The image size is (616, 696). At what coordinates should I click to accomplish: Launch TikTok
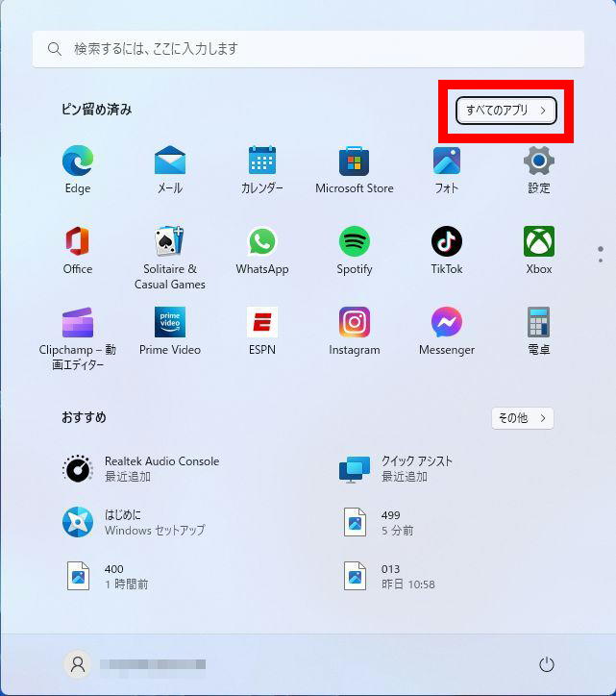[x=447, y=250]
